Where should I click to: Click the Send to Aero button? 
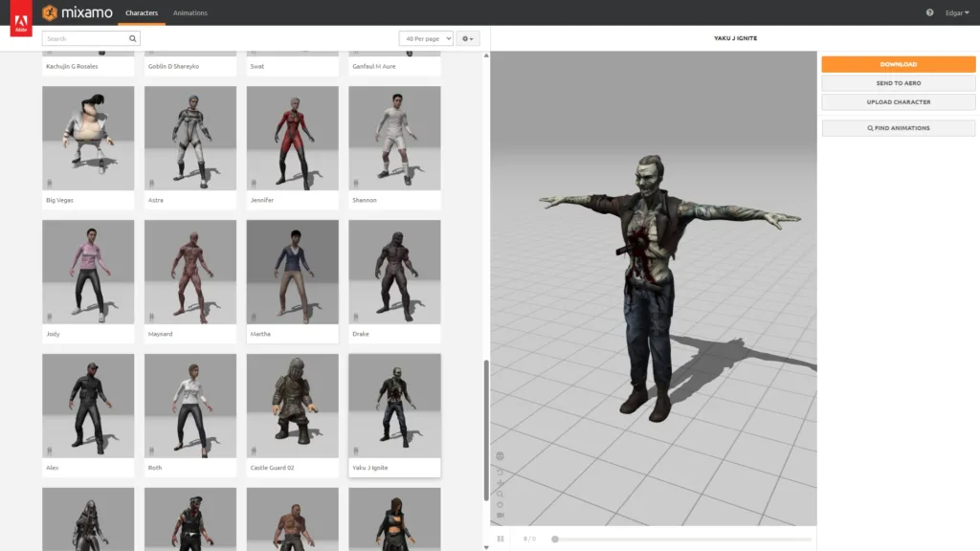[898, 83]
